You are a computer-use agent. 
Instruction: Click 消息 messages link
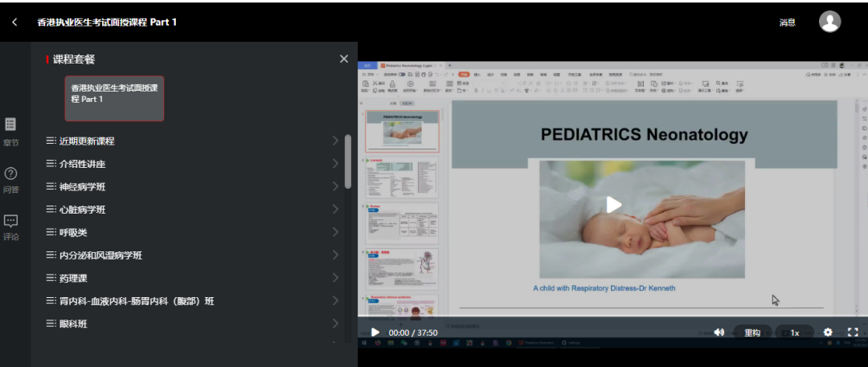pos(787,22)
